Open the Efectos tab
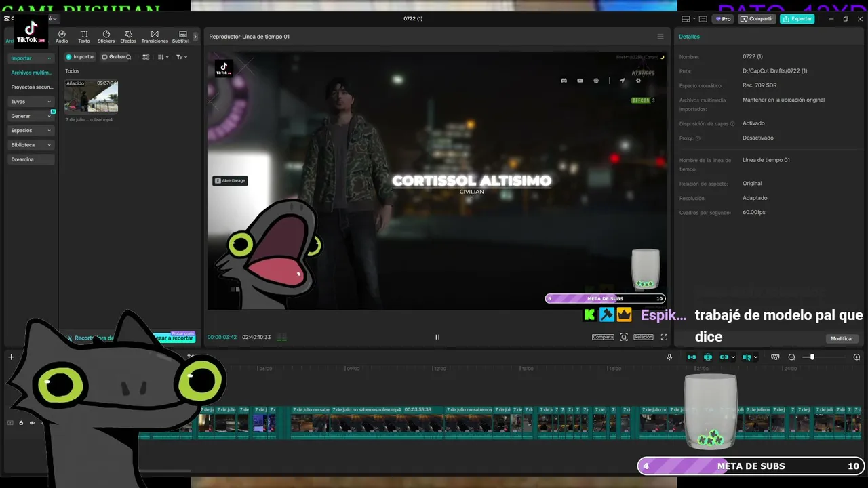The image size is (868, 488). (x=128, y=37)
